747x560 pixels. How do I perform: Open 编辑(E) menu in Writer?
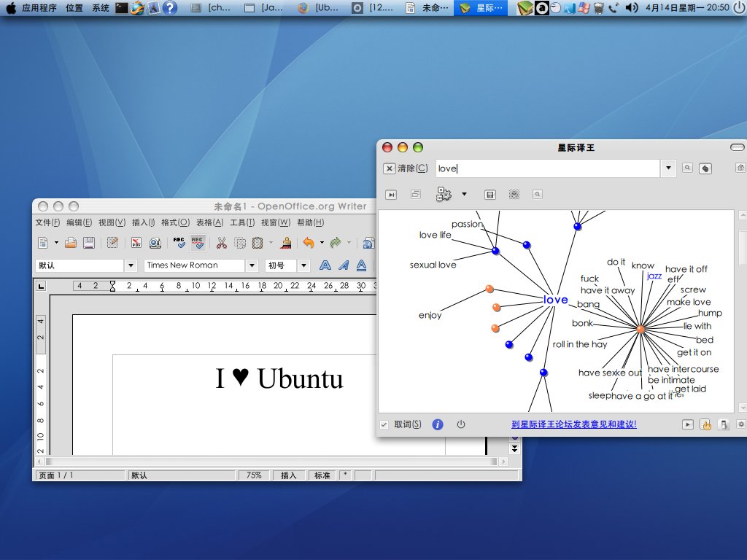pyautogui.click(x=79, y=222)
